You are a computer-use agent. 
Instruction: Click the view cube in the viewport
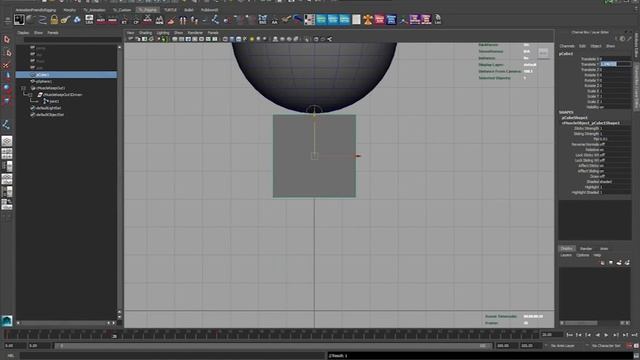tap(543, 53)
